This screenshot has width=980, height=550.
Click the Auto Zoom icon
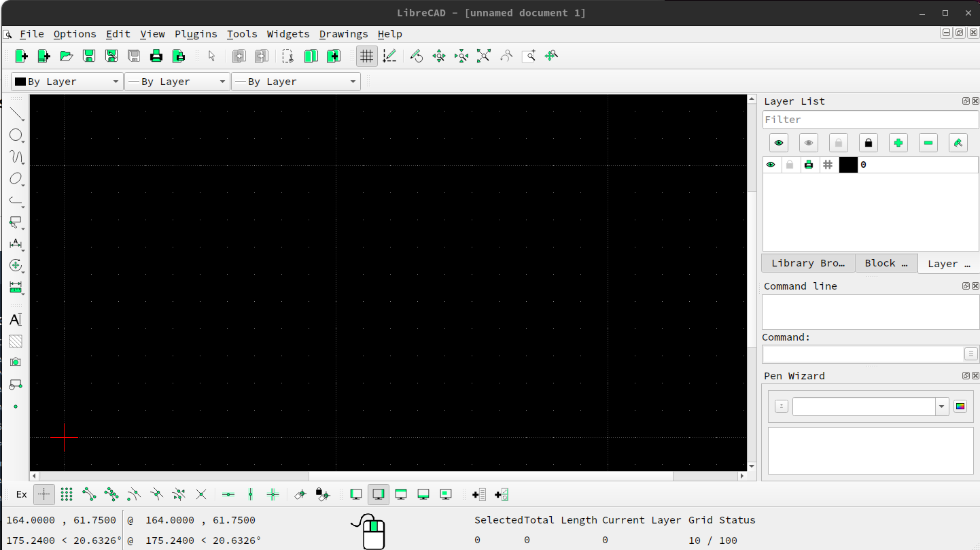(x=484, y=56)
